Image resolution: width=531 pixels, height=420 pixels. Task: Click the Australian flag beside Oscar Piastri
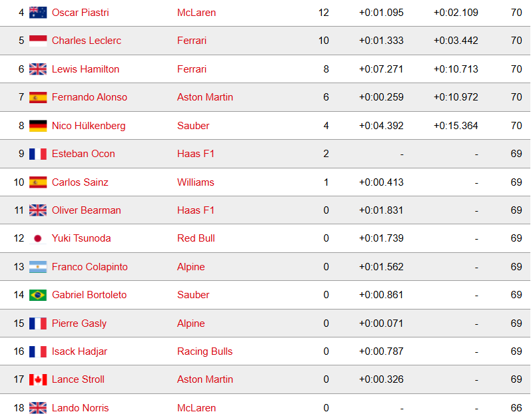38,13
